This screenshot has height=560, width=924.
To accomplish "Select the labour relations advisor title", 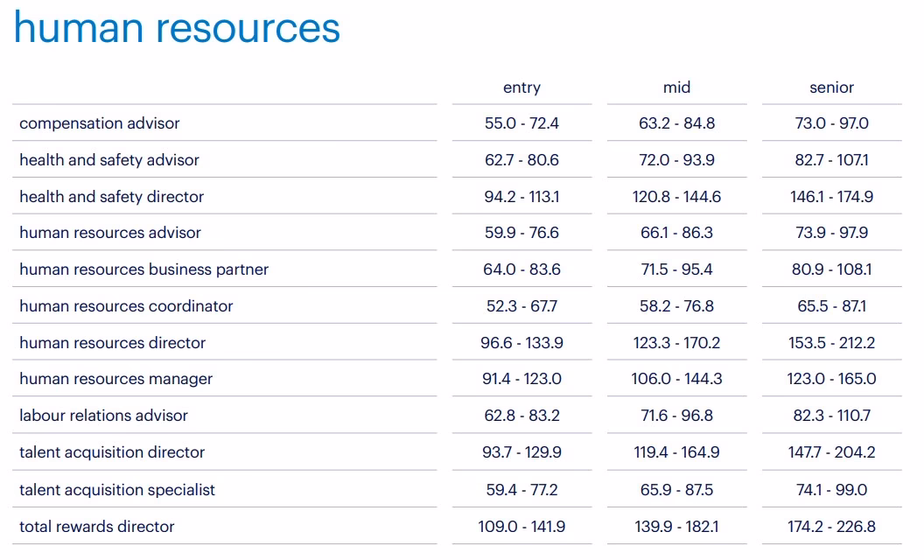I will 102,416.
